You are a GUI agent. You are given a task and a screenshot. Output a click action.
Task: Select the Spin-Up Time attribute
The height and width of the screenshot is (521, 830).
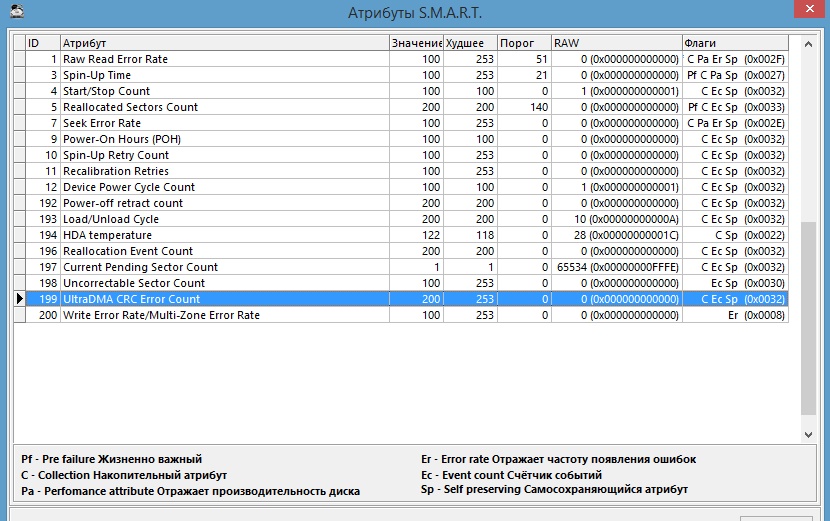tap(401, 75)
